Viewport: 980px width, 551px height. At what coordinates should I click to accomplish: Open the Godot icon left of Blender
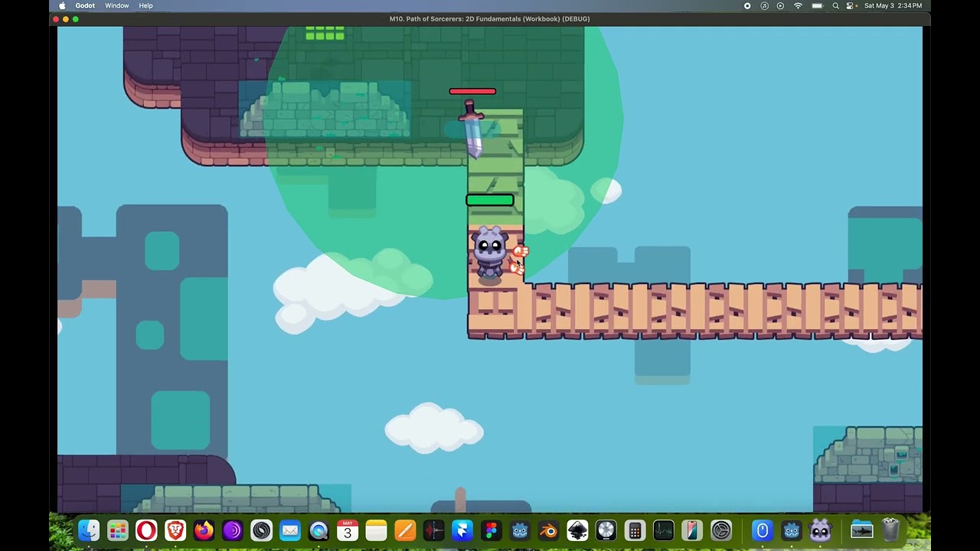(x=520, y=530)
